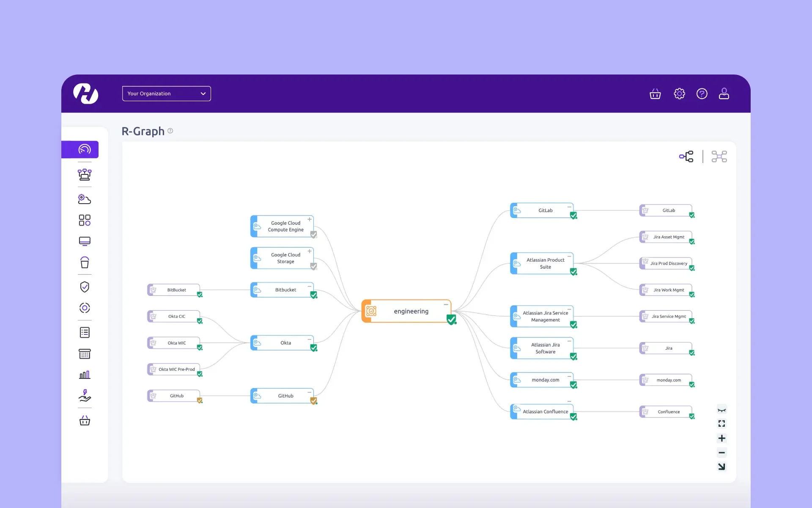Open the user profile icon
The width and height of the screenshot is (812, 508).
[x=724, y=94]
